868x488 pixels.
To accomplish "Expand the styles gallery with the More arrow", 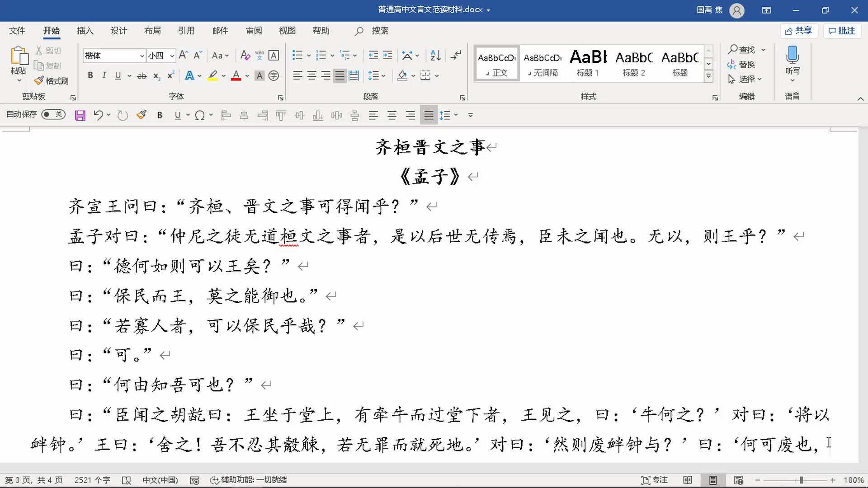I will pyautogui.click(x=709, y=76).
